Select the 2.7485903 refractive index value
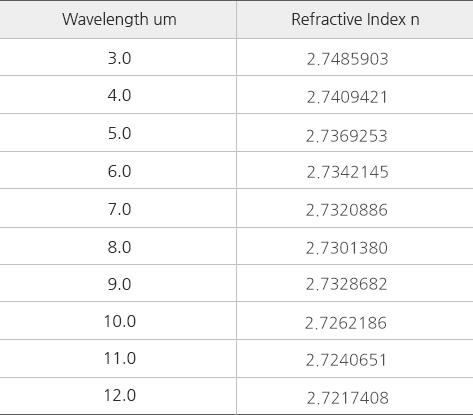Image resolution: width=473 pixels, height=415 pixels. tap(347, 59)
